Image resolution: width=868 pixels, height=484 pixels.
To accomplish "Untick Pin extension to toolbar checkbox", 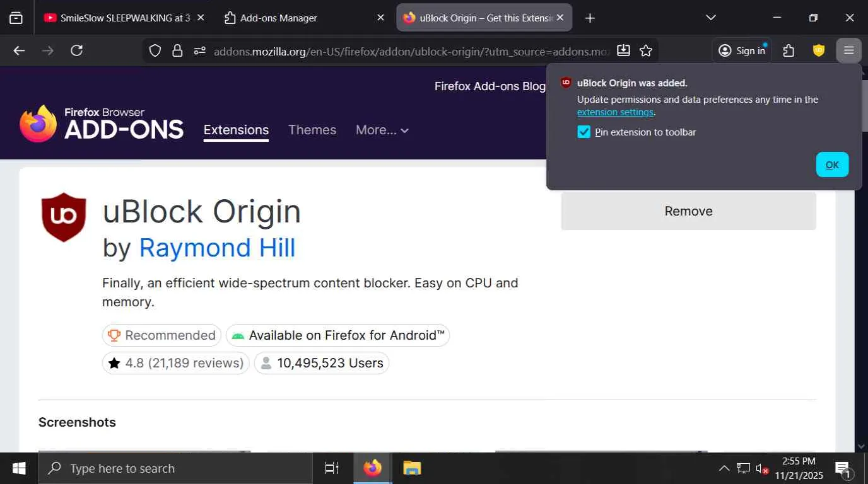I will pos(584,132).
